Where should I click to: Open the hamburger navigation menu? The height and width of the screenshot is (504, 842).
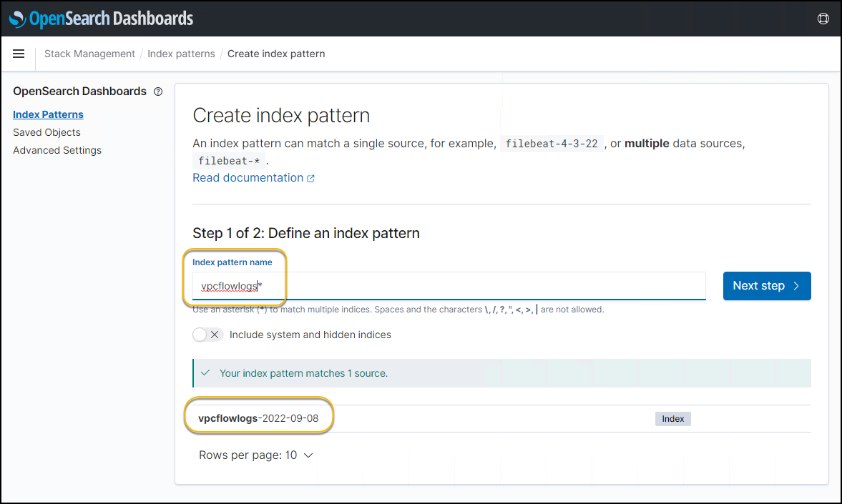tap(19, 54)
